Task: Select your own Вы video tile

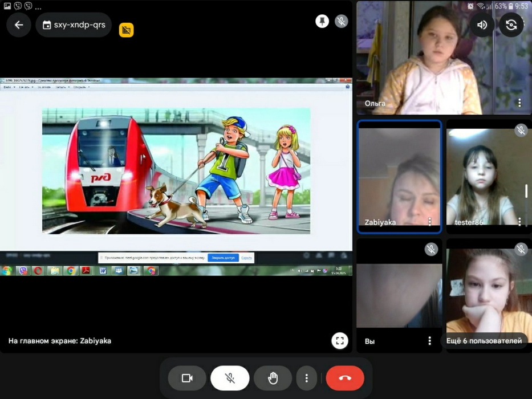Action: (x=399, y=295)
